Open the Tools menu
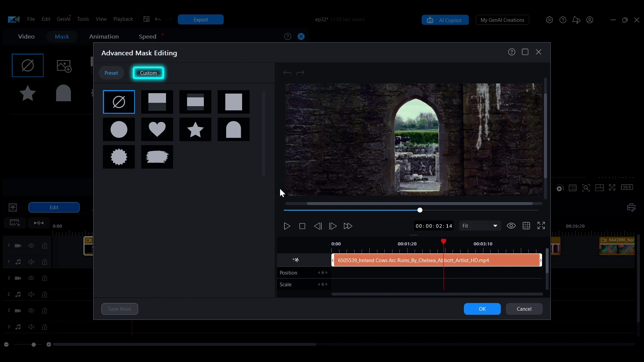Image resolution: width=644 pixels, height=362 pixels. 83,19
